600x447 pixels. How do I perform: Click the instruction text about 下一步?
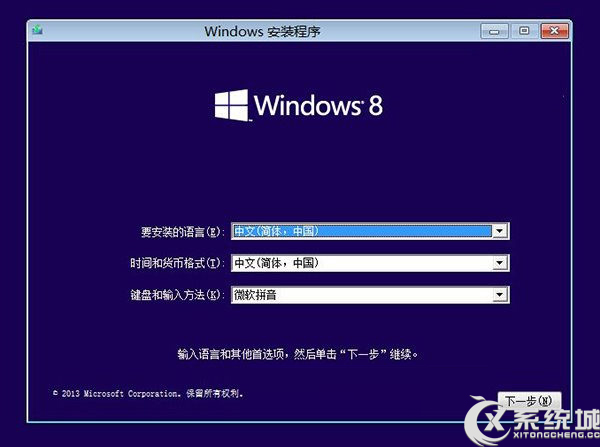coord(298,354)
